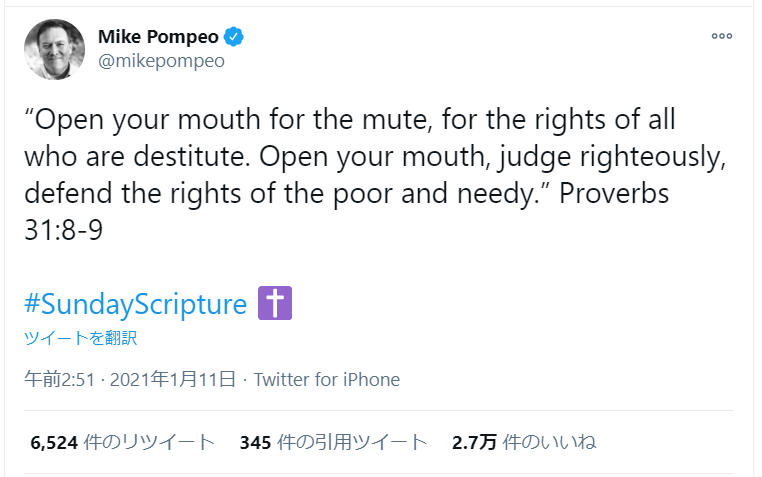762x477 pixels.
Task: Click the "31:8-9" verse reference line
Action: (x=64, y=230)
